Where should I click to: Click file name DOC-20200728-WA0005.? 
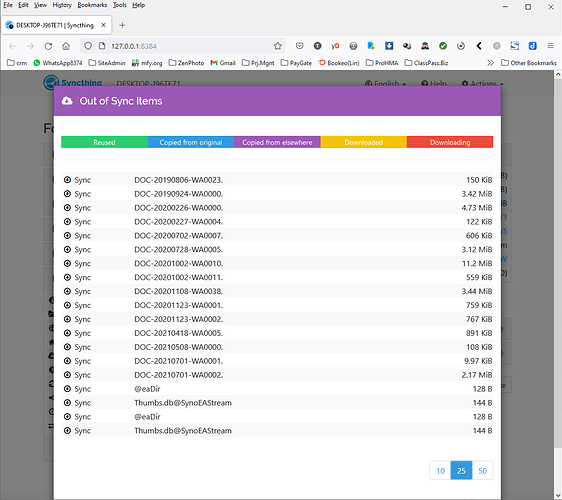pyautogui.click(x=178, y=249)
